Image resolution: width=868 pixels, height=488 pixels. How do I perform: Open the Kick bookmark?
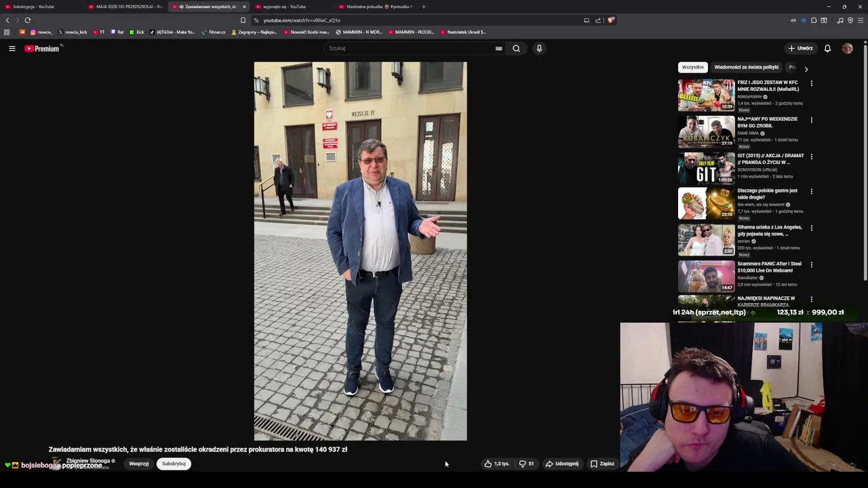click(x=136, y=32)
